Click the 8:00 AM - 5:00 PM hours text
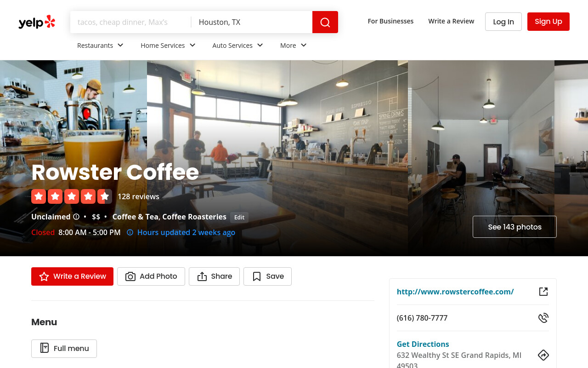This screenshot has height=368, width=588. 90,232
